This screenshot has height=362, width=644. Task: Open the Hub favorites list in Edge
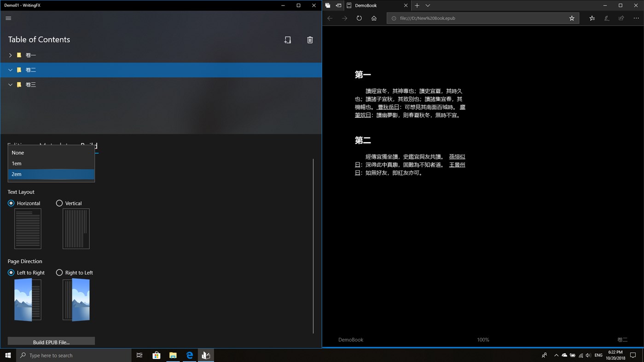pos(592,18)
